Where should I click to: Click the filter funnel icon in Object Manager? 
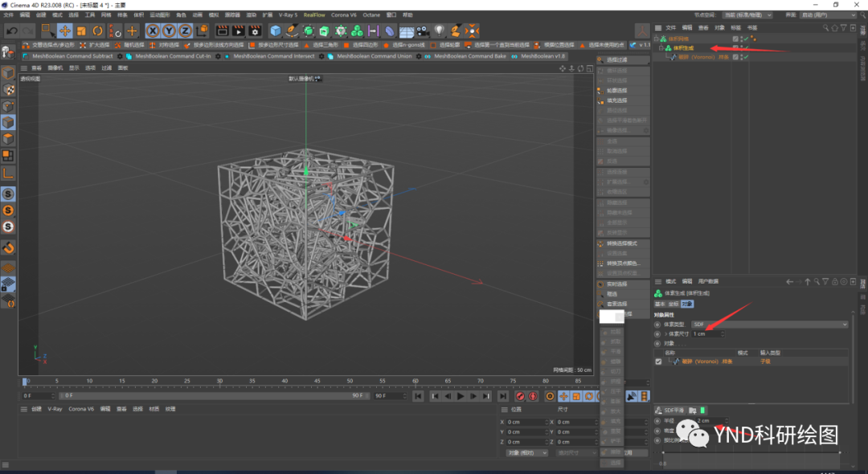coord(844,27)
